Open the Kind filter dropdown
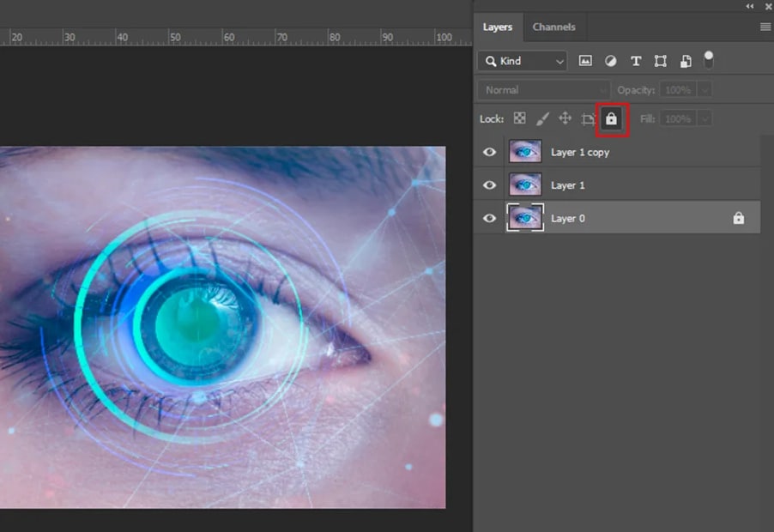 (x=523, y=61)
